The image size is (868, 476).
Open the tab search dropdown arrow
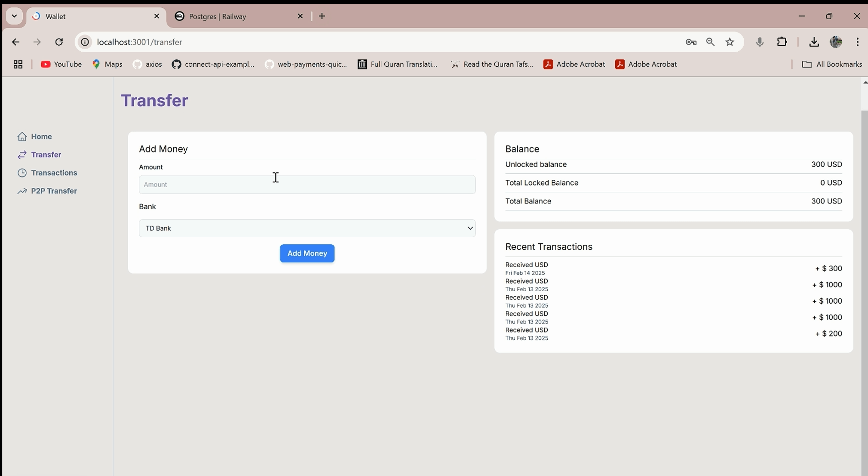[x=14, y=16]
